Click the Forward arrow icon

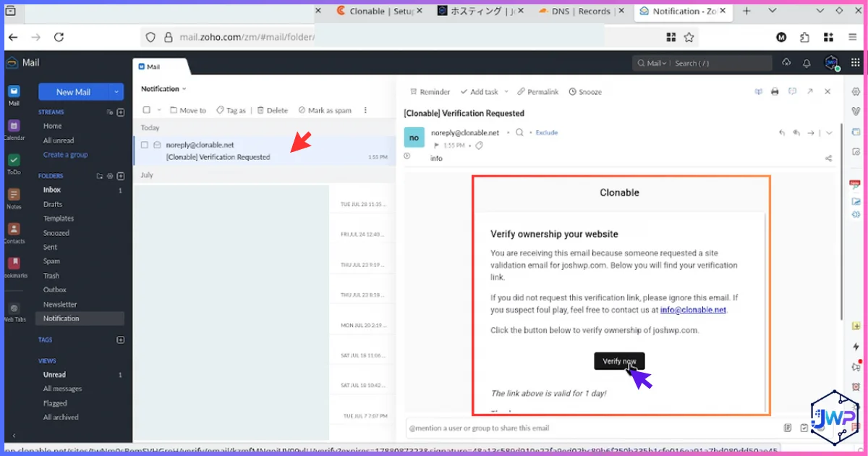point(812,132)
